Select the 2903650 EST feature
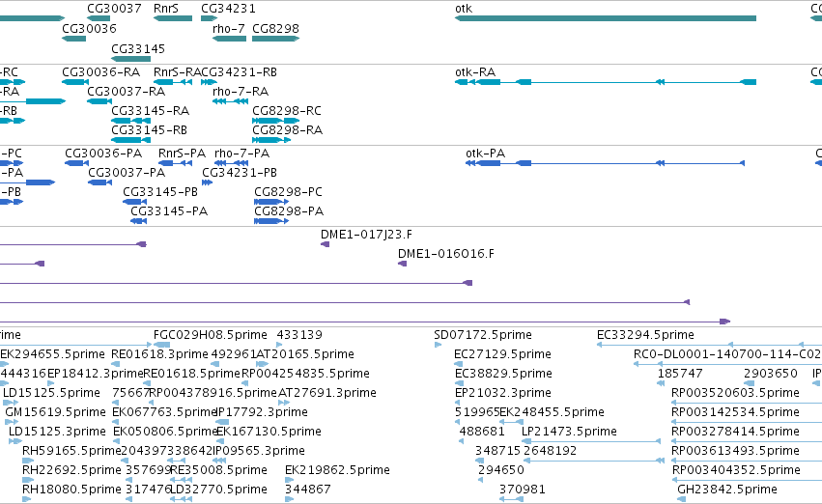 pyautogui.click(x=748, y=383)
